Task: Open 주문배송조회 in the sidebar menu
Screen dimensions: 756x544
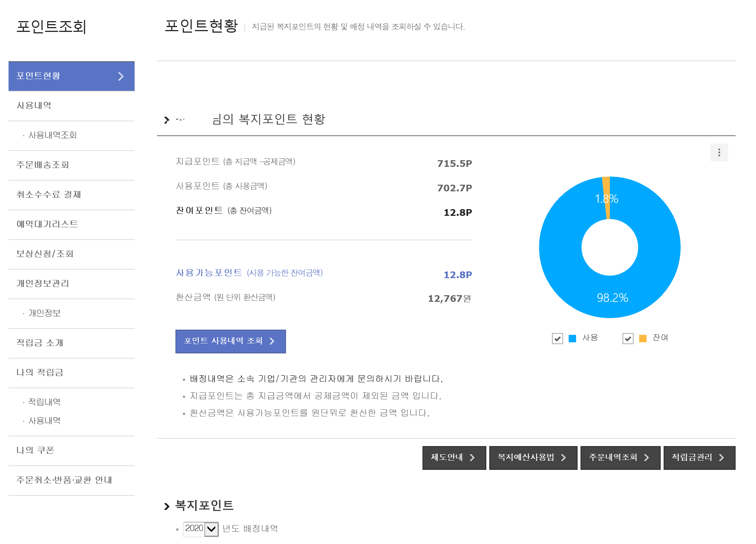Action: point(43,165)
